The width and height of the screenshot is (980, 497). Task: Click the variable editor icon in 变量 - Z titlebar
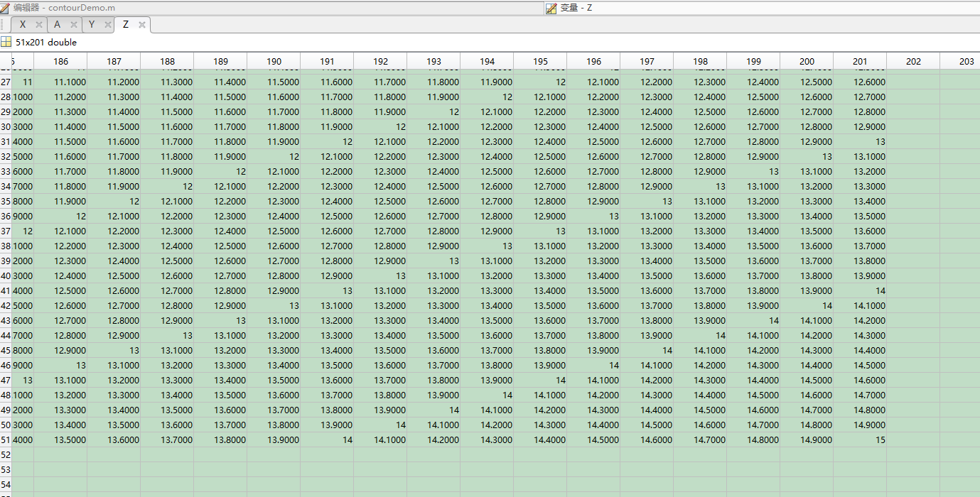[x=550, y=8]
